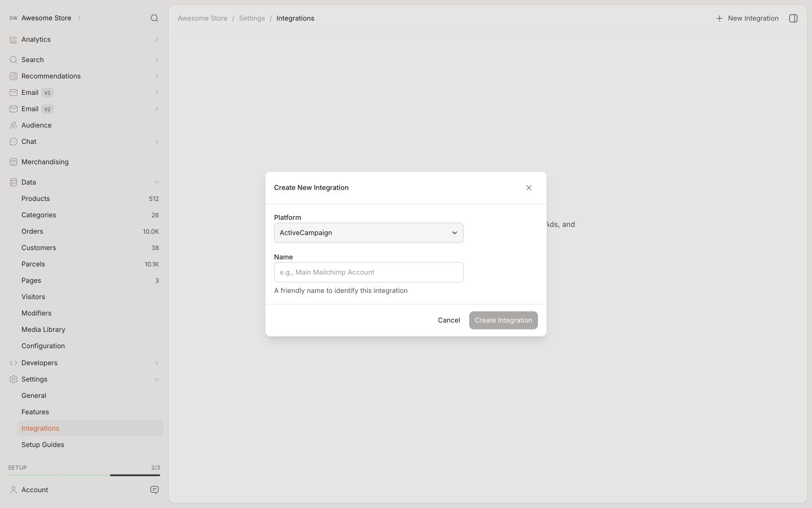Image resolution: width=812 pixels, height=508 pixels.
Task: Click the plus icon next to New Integration
Action: point(720,18)
